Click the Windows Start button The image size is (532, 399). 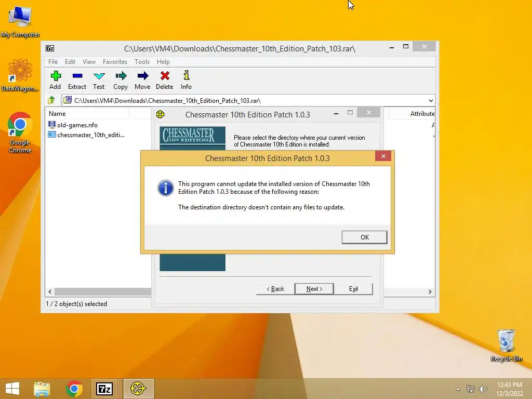[x=12, y=389]
